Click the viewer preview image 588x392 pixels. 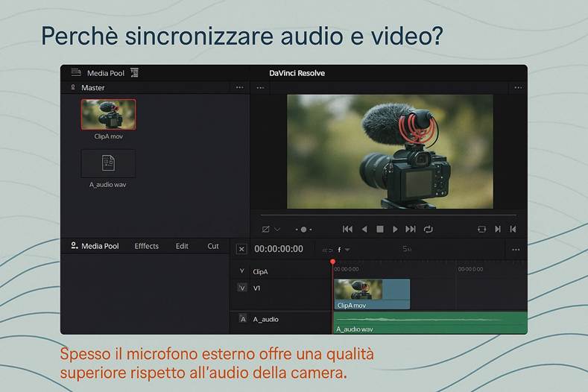click(390, 151)
